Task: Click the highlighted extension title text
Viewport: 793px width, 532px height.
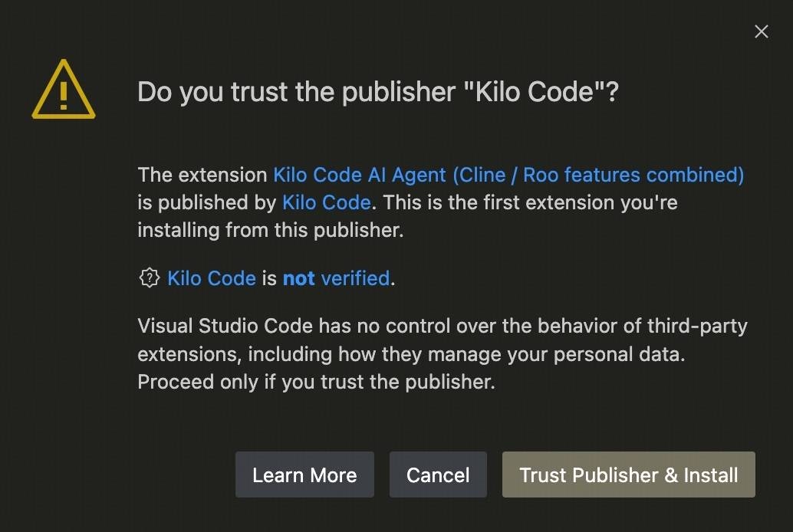Action: coord(508,175)
